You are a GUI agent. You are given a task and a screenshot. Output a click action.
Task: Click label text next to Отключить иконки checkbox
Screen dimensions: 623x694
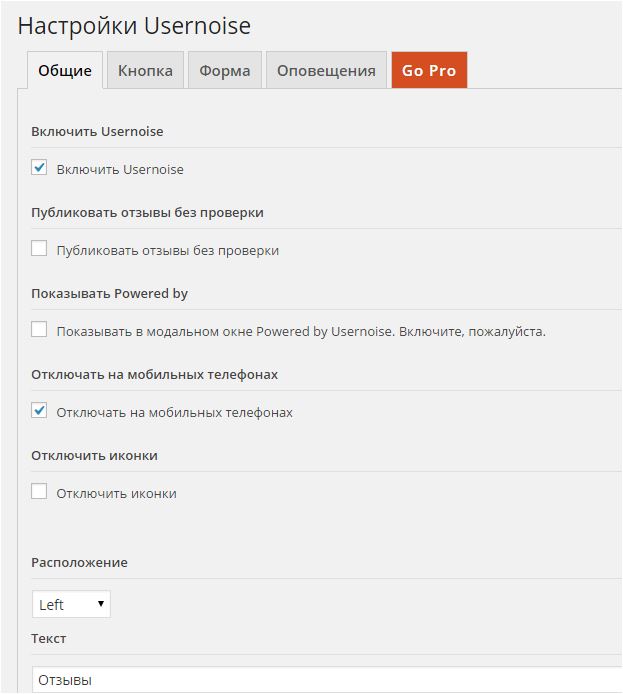[116, 494]
